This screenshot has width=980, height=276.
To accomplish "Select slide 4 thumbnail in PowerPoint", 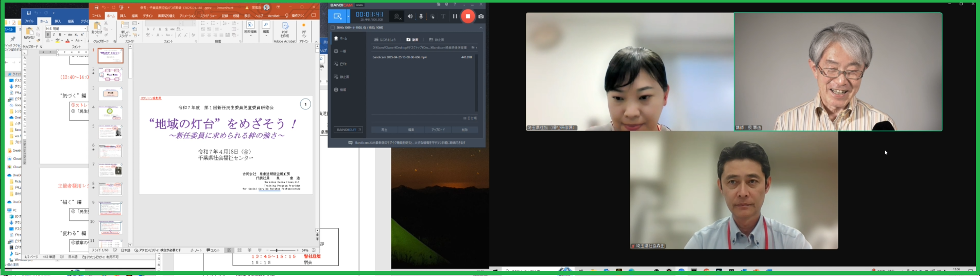I will [111, 113].
